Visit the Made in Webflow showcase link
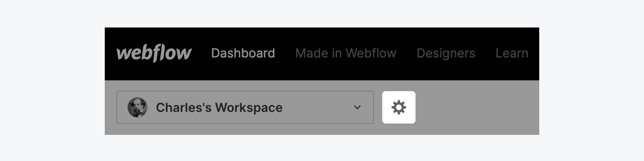 [346, 53]
